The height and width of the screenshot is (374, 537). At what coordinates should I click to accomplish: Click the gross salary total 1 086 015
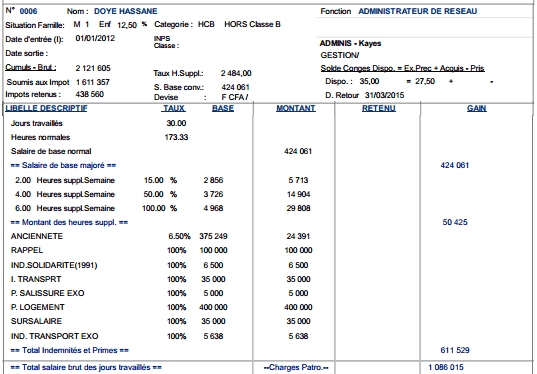pos(446,367)
